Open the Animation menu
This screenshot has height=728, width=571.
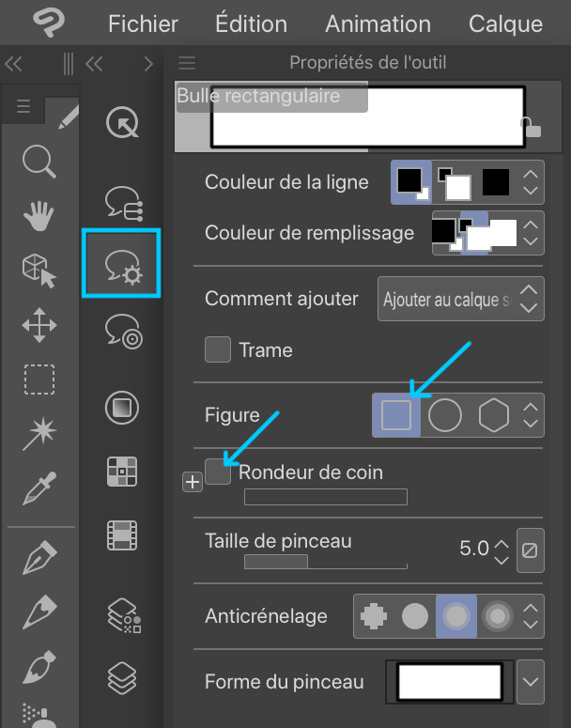click(x=378, y=23)
